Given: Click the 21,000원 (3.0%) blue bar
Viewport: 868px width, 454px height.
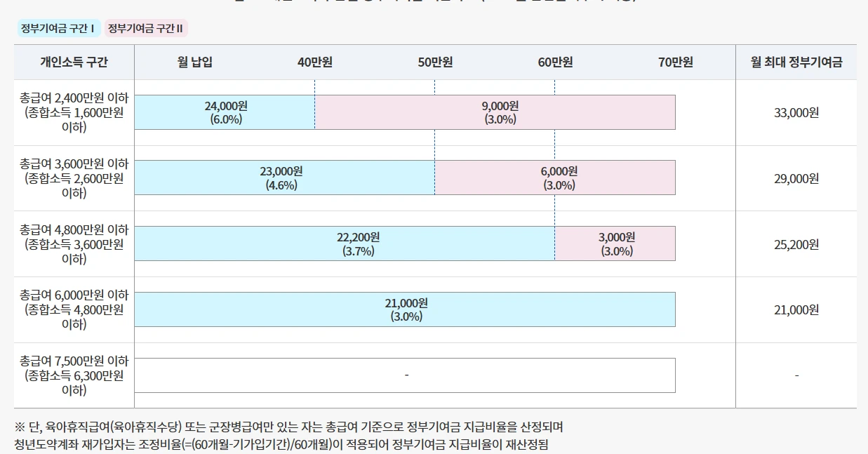Looking at the screenshot, I should (x=405, y=309).
